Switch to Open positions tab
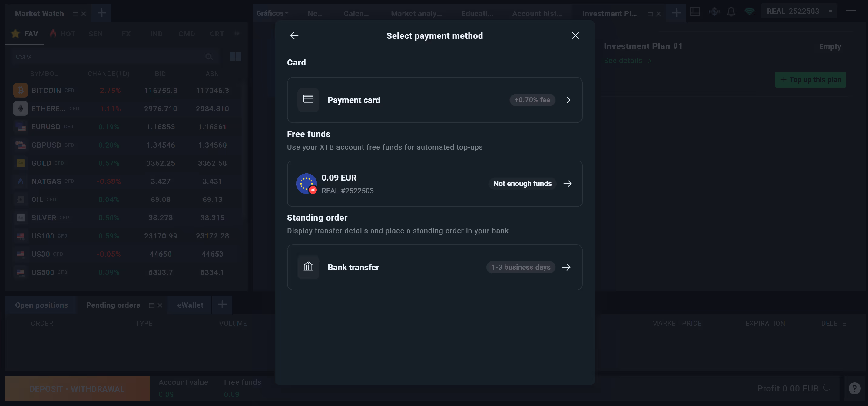This screenshot has height=406, width=868. click(41, 305)
